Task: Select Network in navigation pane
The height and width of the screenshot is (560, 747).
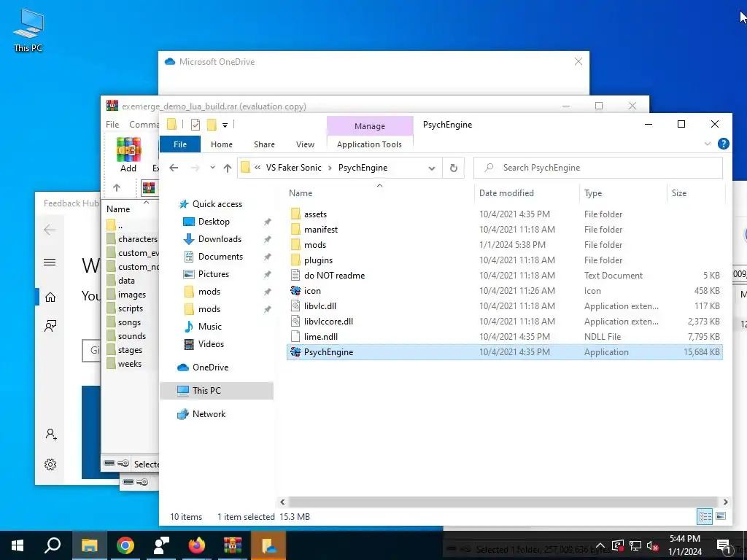Action: pyautogui.click(x=209, y=414)
